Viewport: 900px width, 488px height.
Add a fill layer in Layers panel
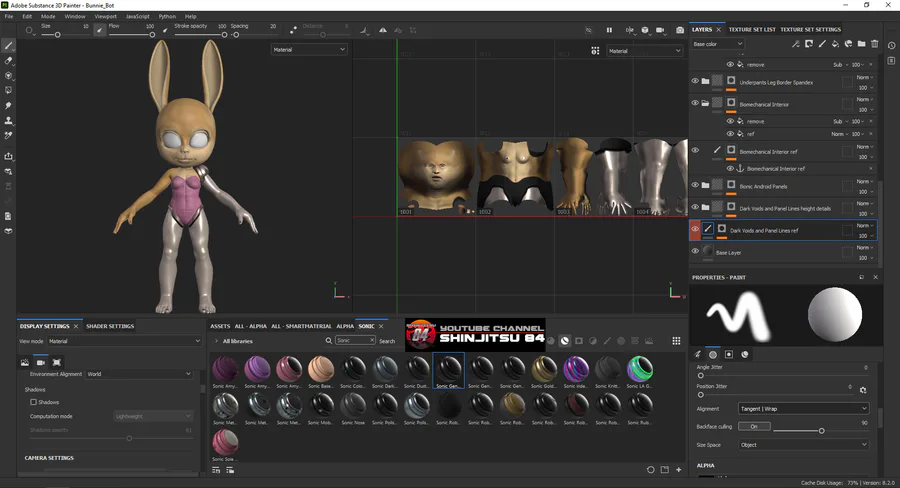[x=835, y=44]
